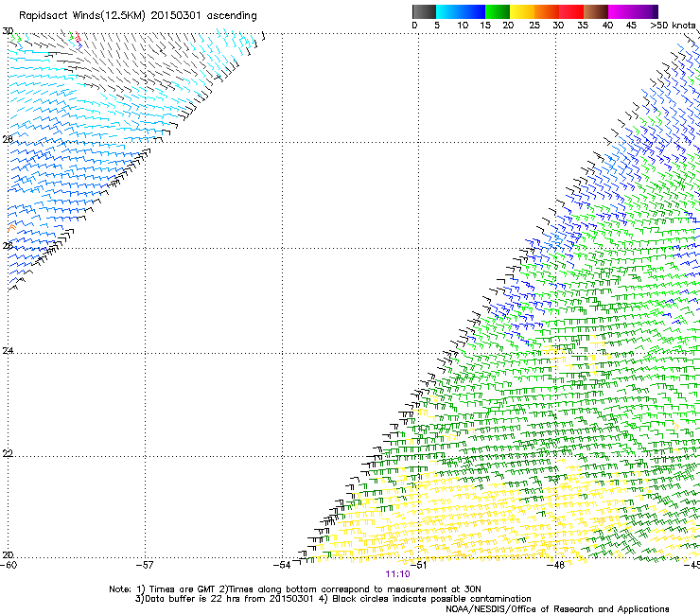The height and width of the screenshot is (615, 700).
Task: Click the magenta 40-45 knots legend swatch
Action: click(x=621, y=11)
